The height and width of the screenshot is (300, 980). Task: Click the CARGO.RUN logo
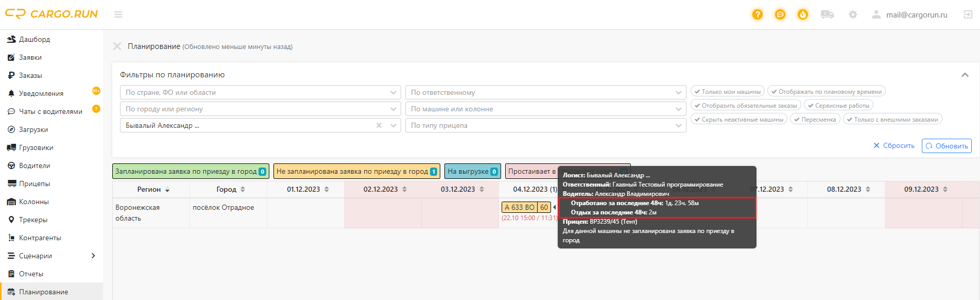coord(51,14)
